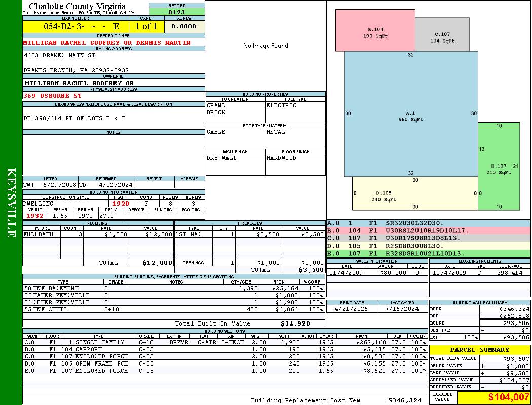Select the B.0 legend row with code 104
Image resolution: width=532 pixels, height=405 pixels.
pyautogui.click(x=429, y=230)
